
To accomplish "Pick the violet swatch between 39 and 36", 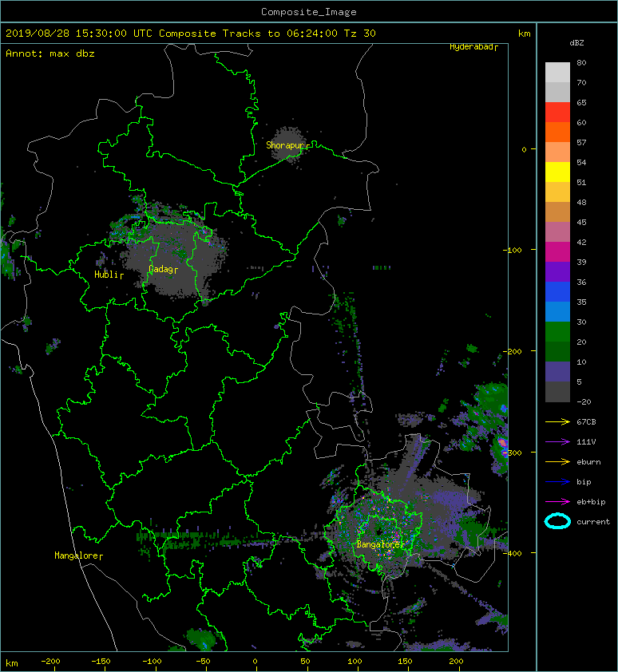I will pos(557,271).
